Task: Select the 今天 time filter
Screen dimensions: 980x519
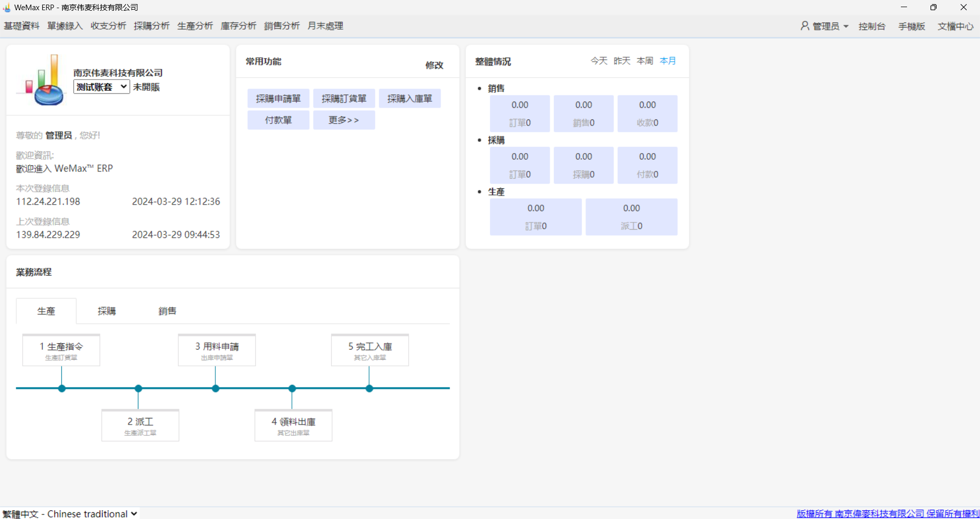Action: pyautogui.click(x=599, y=61)
